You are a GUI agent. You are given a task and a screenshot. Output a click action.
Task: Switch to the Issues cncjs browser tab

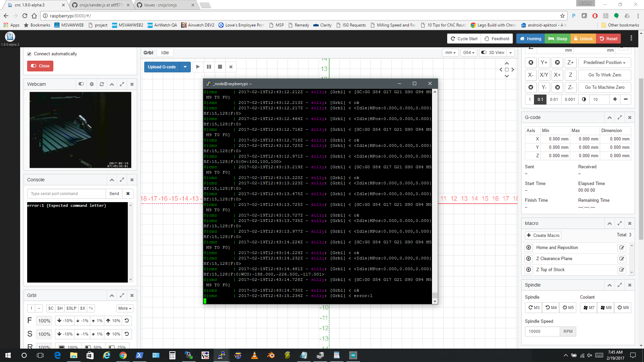pyautogui.click(x=160, y=5)
